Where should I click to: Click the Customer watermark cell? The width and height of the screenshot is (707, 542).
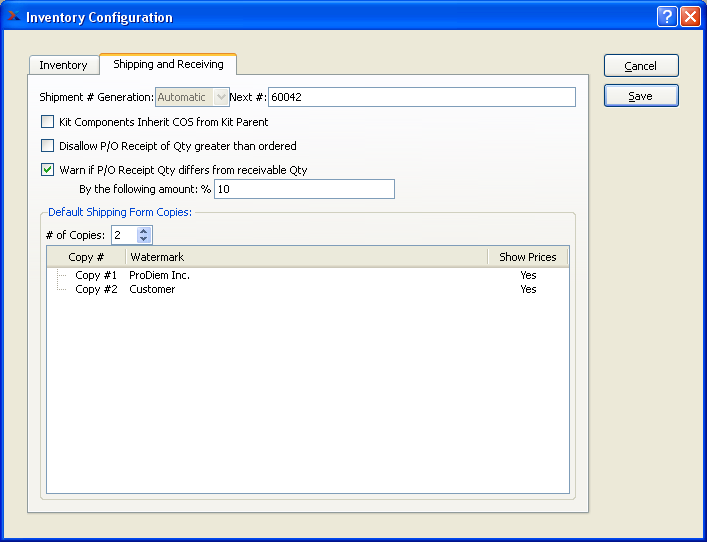tap(152, 289)
